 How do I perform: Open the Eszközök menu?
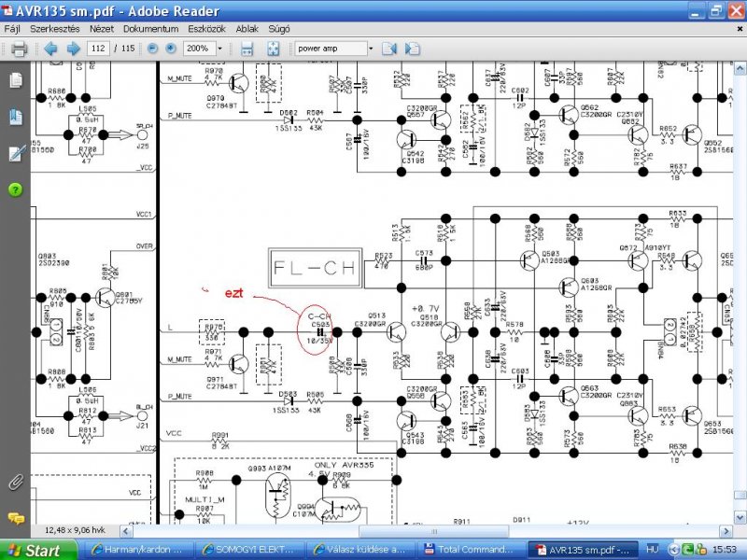tap(206, 29)
